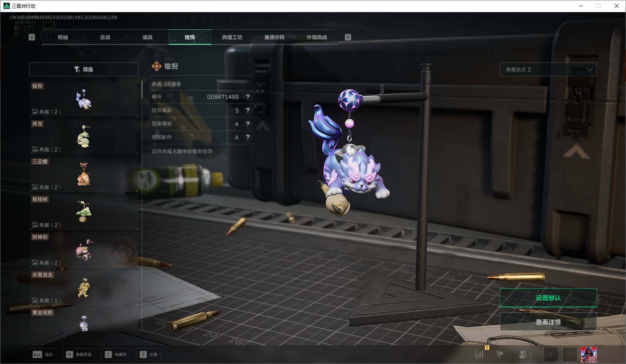The width and height of the screenshot is (626, 364).
Task: Click the flag report icon in bottom bar
Action: coord(501,354)
